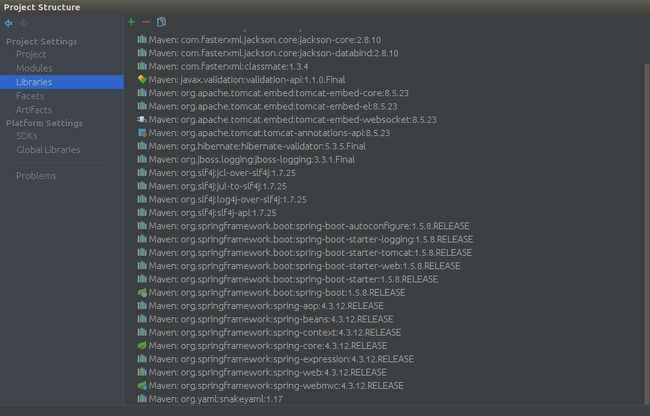Click Spring leaf icon beside spring-core:4.3.12.RELEASE
650x416 pixels.
tap(142, 346)
